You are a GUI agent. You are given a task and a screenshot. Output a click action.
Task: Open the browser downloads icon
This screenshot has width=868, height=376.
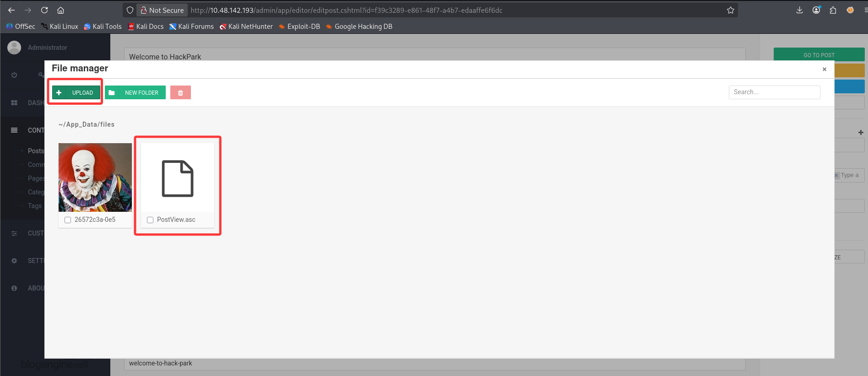point(799,10)
